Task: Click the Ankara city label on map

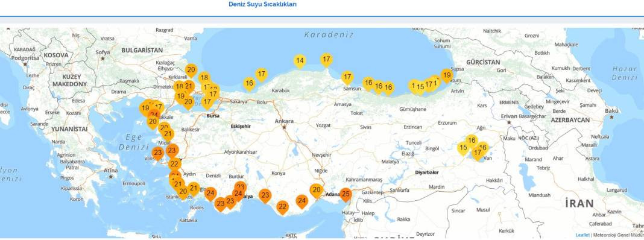Action: tap(284, 121)
